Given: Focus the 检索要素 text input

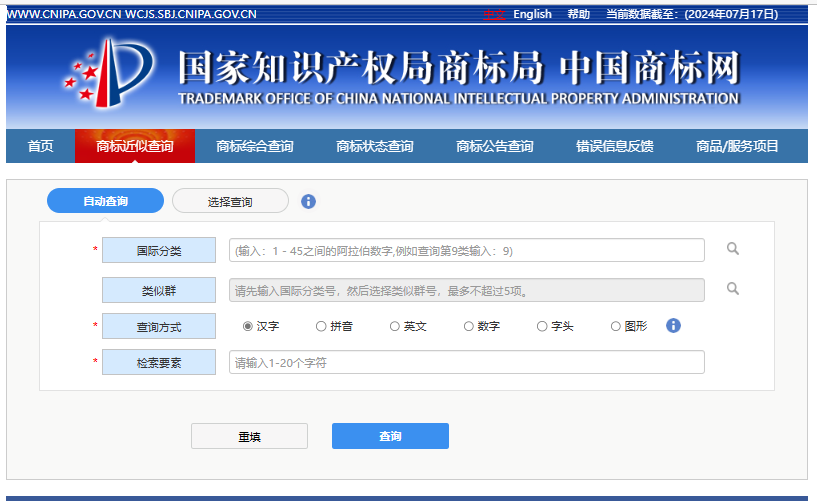Looking at the screenshot, I should (x=467, y=362).
